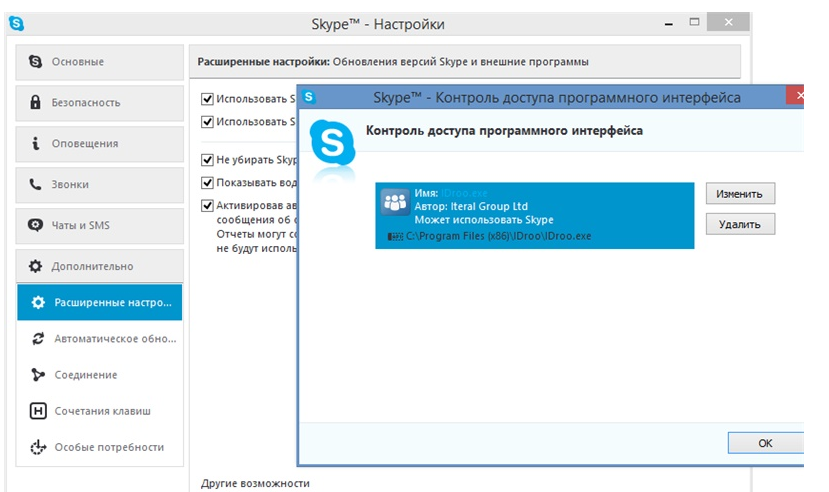This screenshot has height=492, width=829.
Task: Click the Может использовать Skype line
Action: 484,220
